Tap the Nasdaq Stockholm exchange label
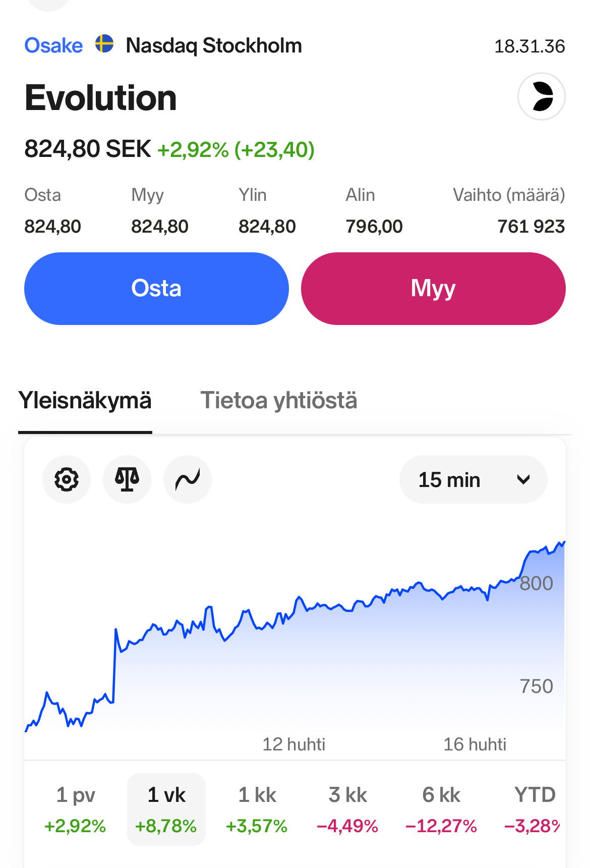The height and width of the screenshot is (868, 590). click(214, 45)
